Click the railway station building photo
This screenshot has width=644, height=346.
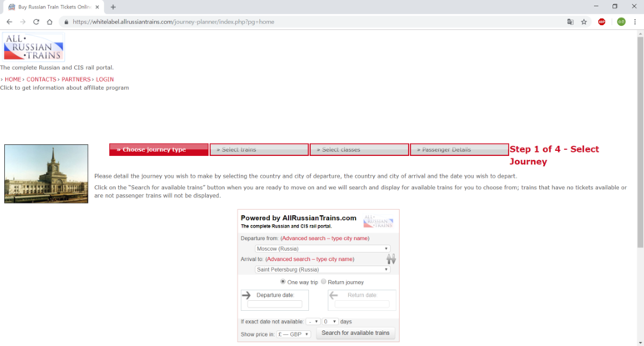click(46, 173)
